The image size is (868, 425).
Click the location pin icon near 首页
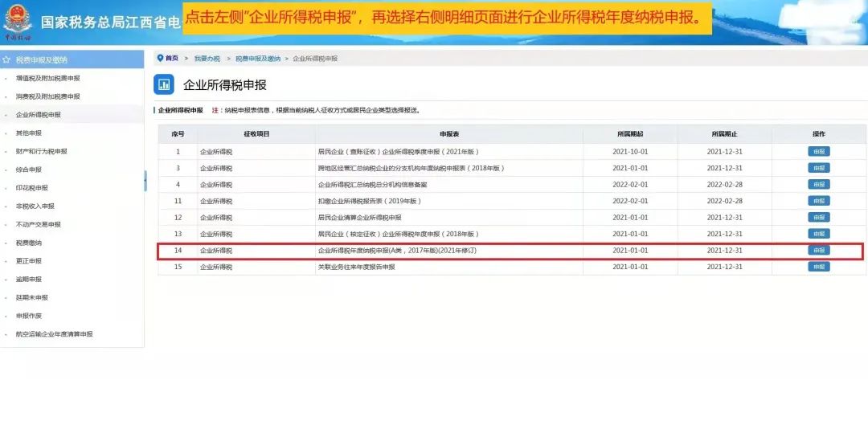coord(160,59)
